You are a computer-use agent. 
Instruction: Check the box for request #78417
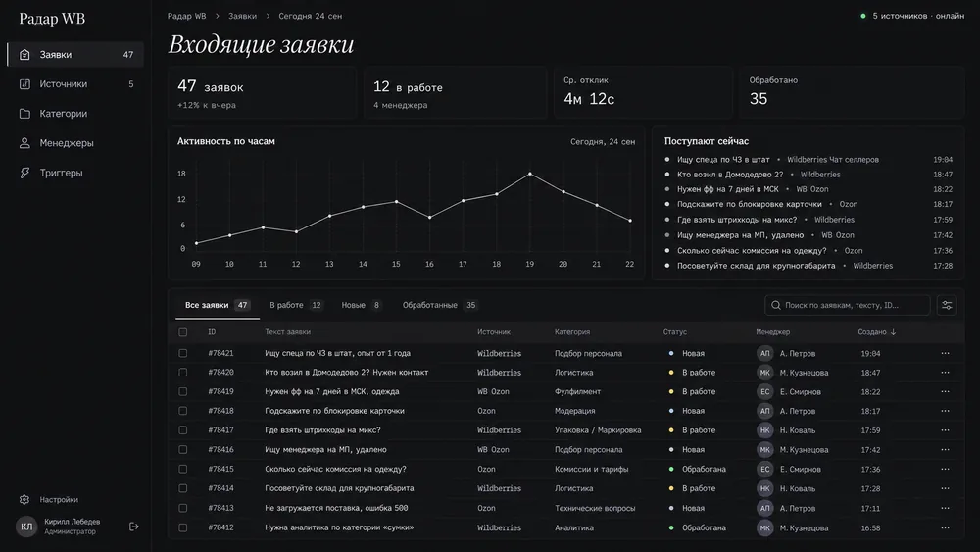click(182, 430)
